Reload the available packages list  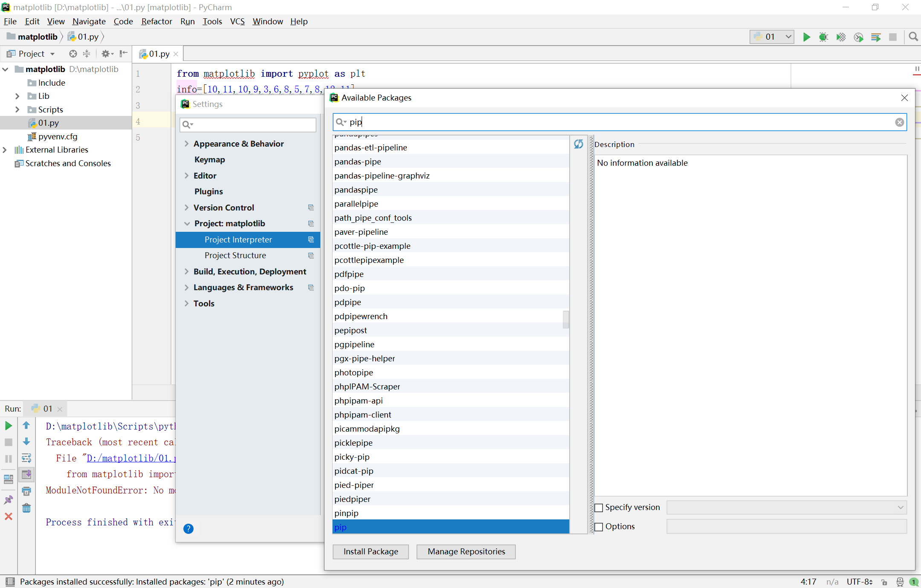pos(578,144)
